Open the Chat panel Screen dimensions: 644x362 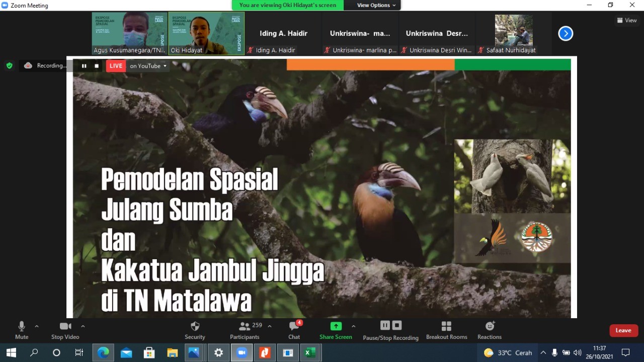coord(294,326)
